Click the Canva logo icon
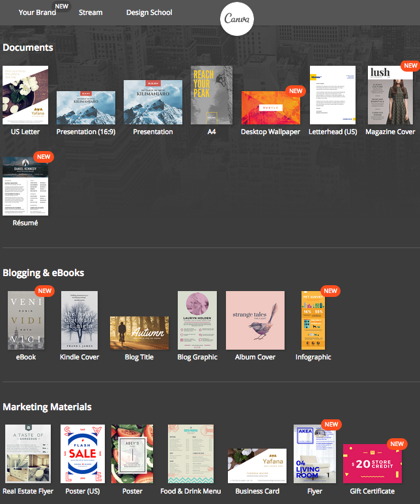The image size is (420, 504). [x=237, y=19]
